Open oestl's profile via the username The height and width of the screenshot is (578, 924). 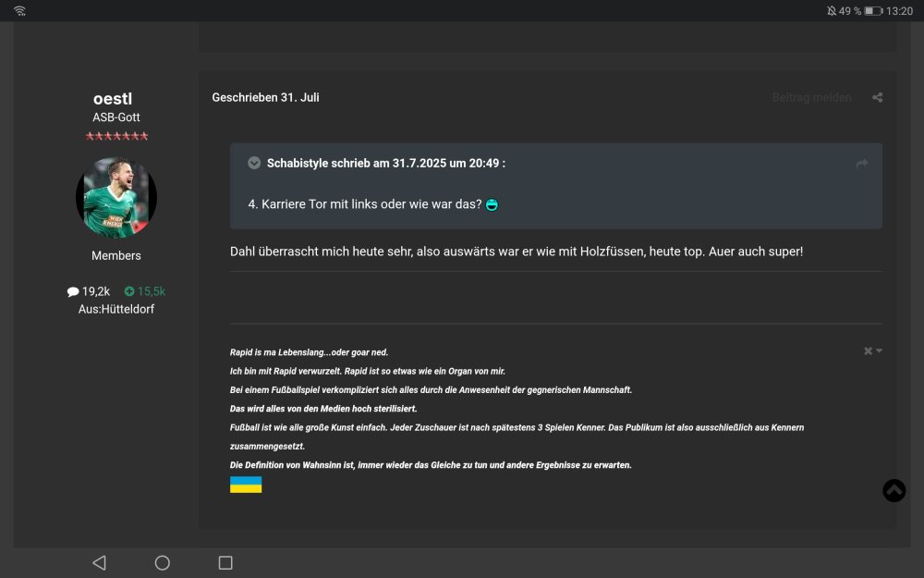pyautogui.click(x=115, y=98)
